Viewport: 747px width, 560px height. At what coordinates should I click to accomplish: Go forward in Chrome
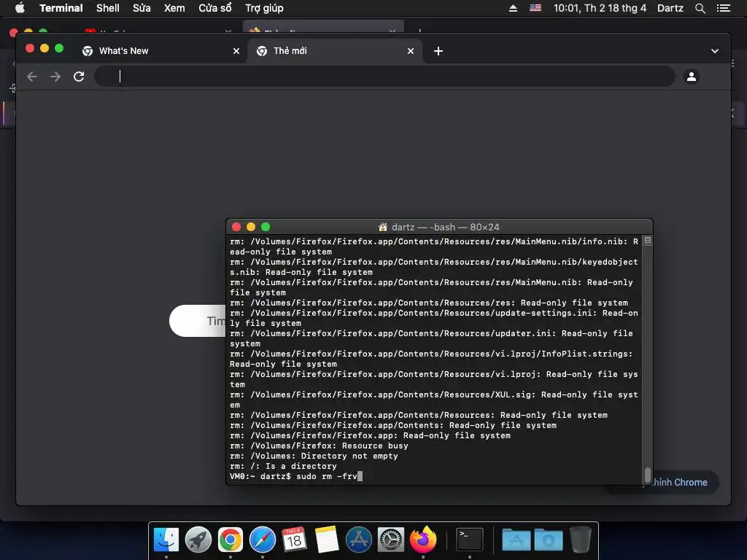(x=55, y=76)
